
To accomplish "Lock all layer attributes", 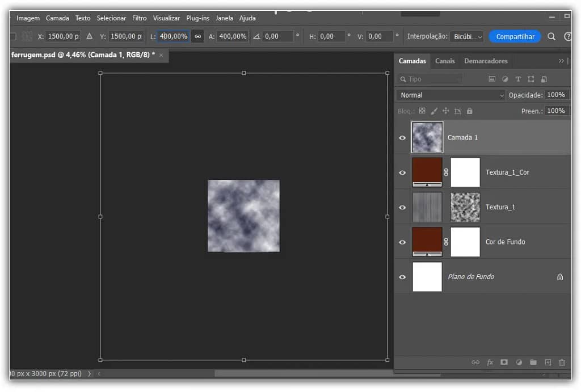I will [x=469, y=111].
